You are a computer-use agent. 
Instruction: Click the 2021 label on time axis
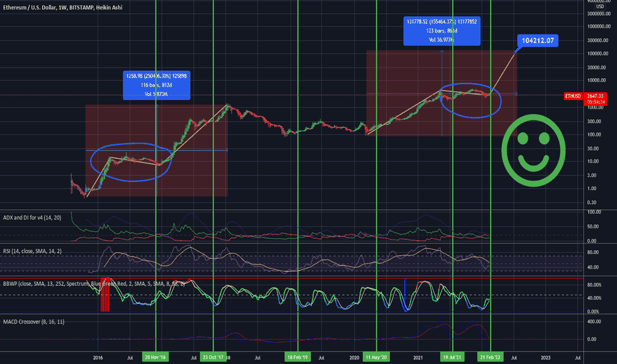[x=418, y=357]
